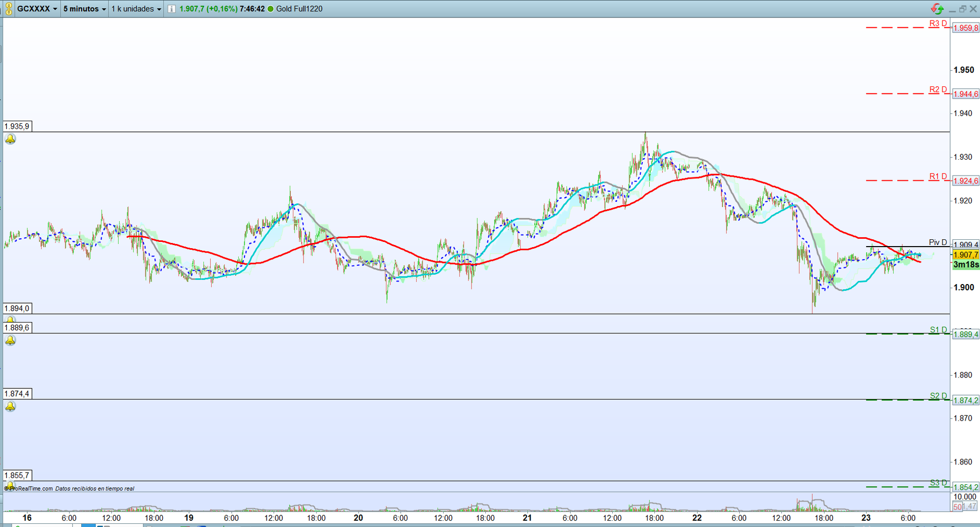Click the R3 D pivot label

[938, 23]
